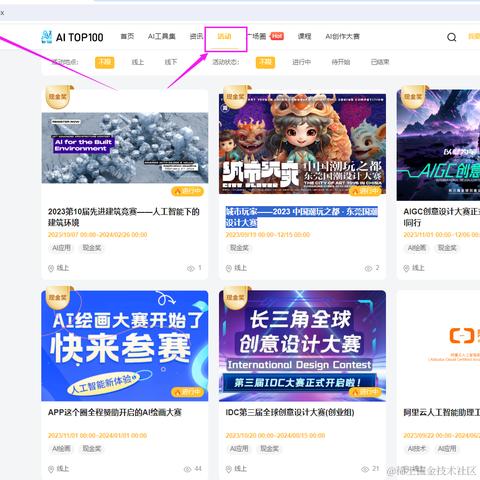This screenshot has width=480, height=480.
Task: Filter activity location by 线下
Action: click(171, 62)
